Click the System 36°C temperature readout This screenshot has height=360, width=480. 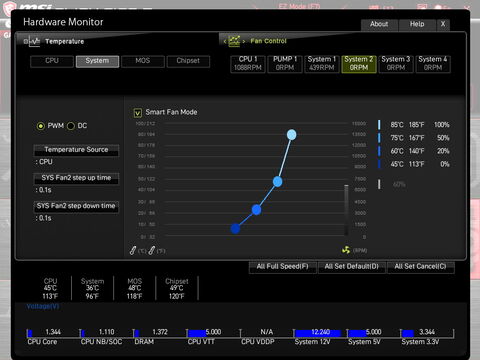(92, 289)
